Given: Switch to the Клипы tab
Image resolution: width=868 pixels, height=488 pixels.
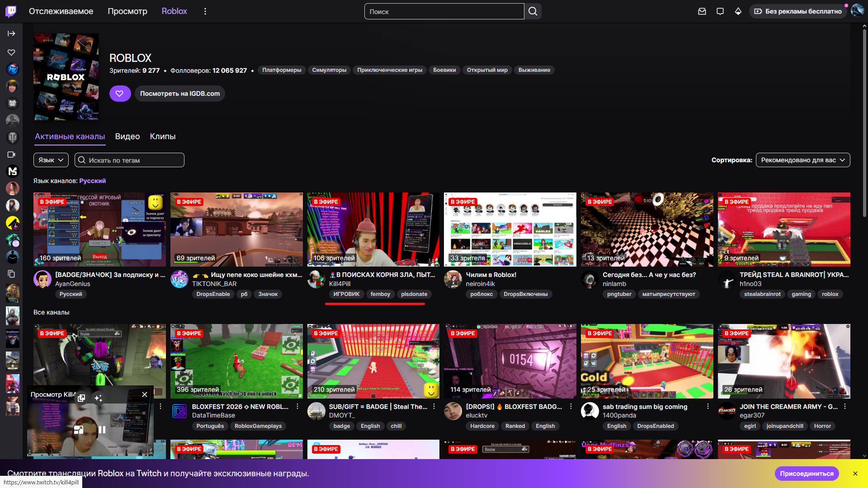Looking at the screenshot, I should (x=162, y=136).
